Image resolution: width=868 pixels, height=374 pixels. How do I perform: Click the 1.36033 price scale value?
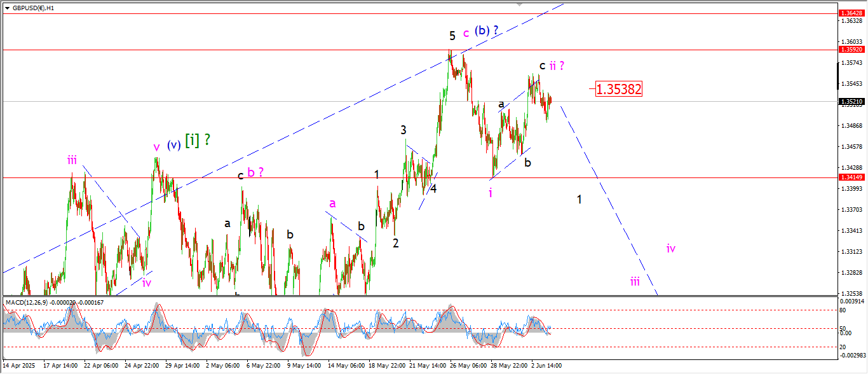851,42
